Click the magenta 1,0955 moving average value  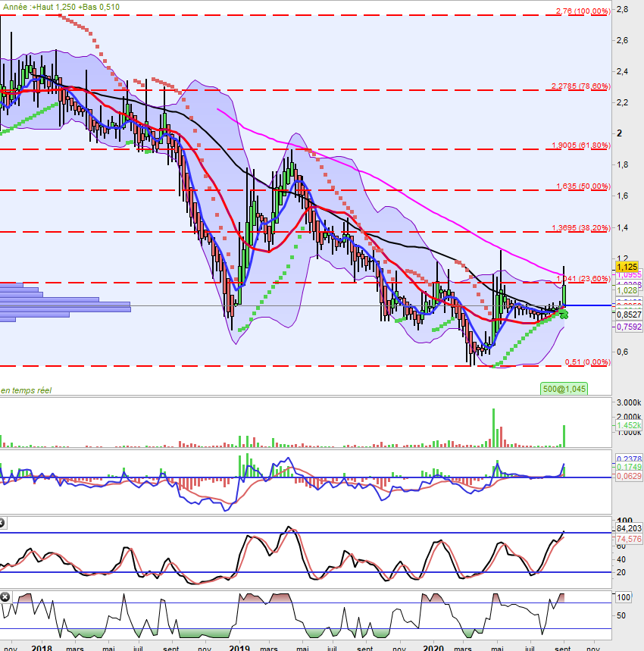coord(629,275)
